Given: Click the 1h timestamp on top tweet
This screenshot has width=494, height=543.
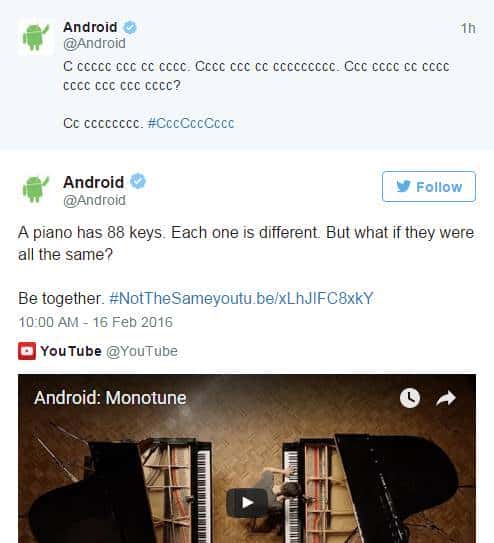Looking at the screenshot, I should pos(468,28).
